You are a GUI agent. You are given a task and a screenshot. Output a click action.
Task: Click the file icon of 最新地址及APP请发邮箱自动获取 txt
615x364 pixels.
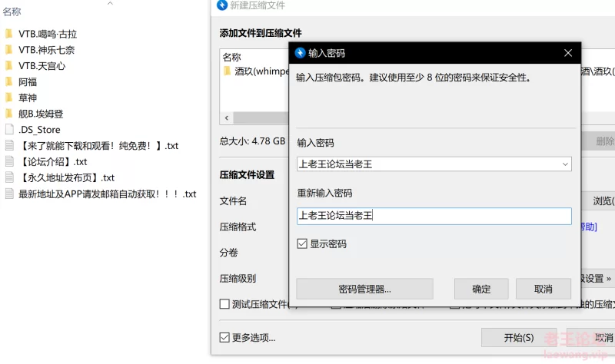click(9, 194)
